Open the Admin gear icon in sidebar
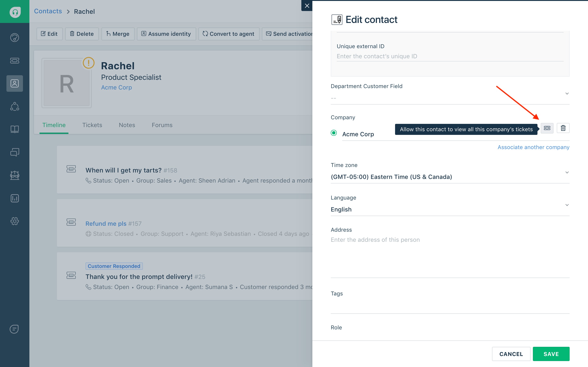Image resolution: width=588 pixels, height=367 pixels. pos(14,221)
